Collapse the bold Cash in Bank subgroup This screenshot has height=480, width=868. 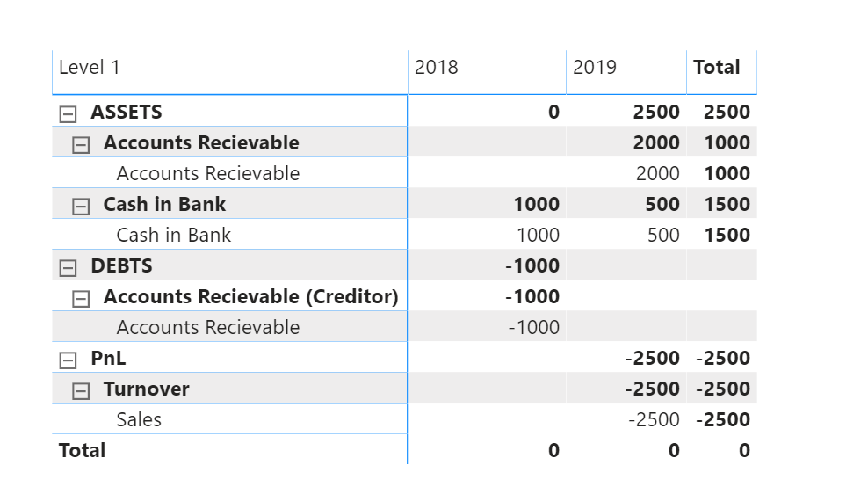click(x=81, y=206)
